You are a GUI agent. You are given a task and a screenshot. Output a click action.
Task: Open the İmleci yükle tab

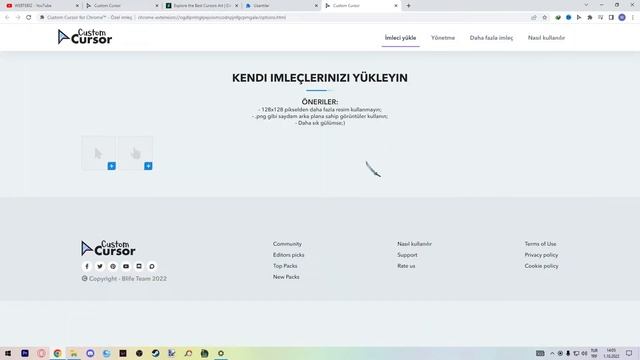pos(400,38)
